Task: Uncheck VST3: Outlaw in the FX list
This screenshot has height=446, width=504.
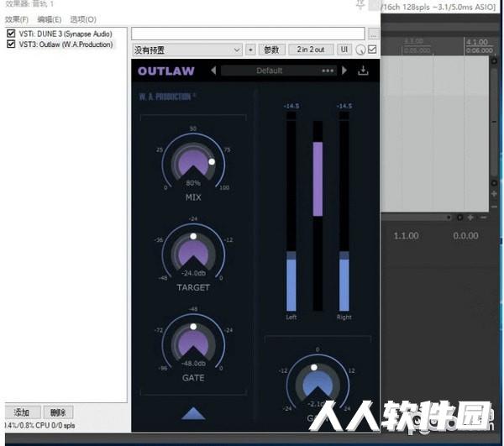Action: [x=11, y=44]
